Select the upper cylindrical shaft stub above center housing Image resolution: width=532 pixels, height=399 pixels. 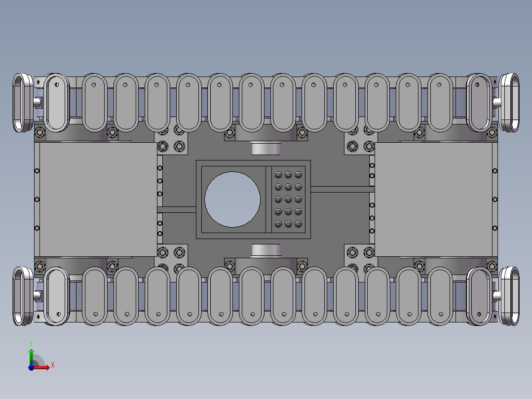(266, 149)
